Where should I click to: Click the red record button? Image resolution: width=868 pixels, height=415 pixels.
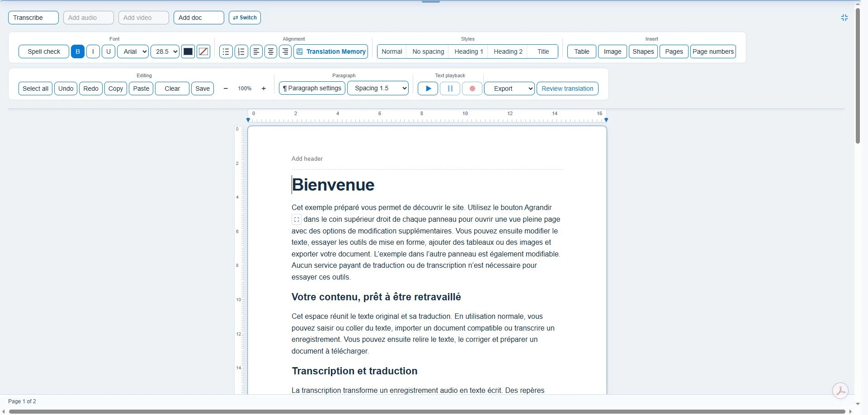(x=472, y=89)
